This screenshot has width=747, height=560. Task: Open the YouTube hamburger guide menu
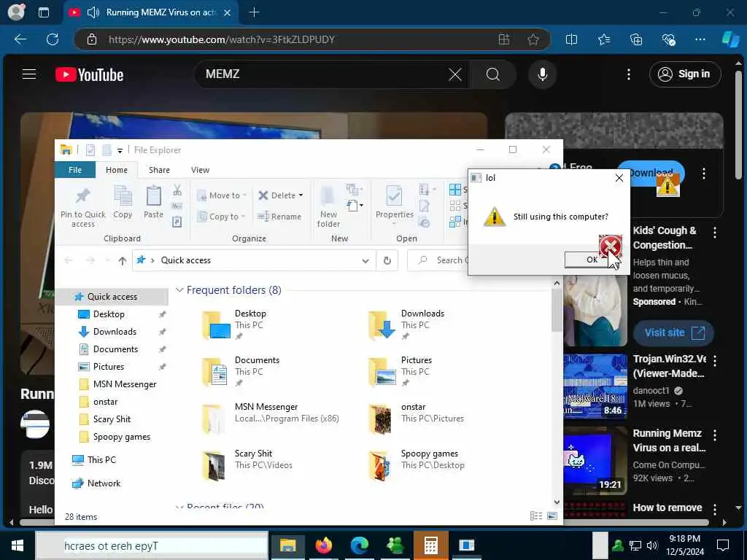[x=29, y=74]
